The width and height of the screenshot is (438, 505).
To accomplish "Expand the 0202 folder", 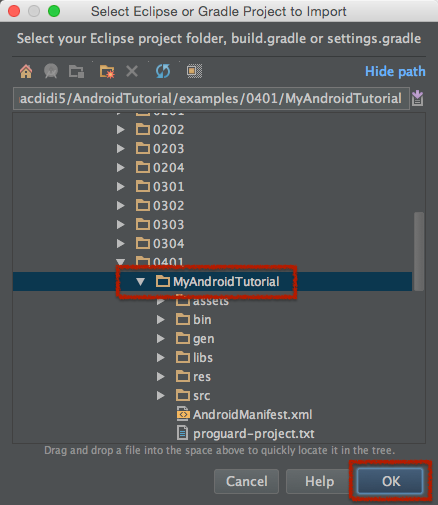I will tap(121, 130).
